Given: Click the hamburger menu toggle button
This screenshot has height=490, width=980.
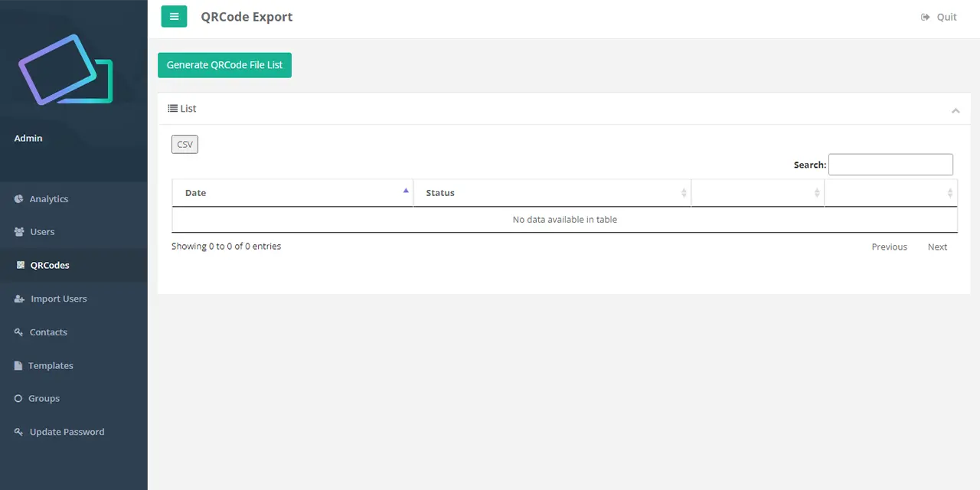Looking at the screenshot, I should tap(174, 17).
